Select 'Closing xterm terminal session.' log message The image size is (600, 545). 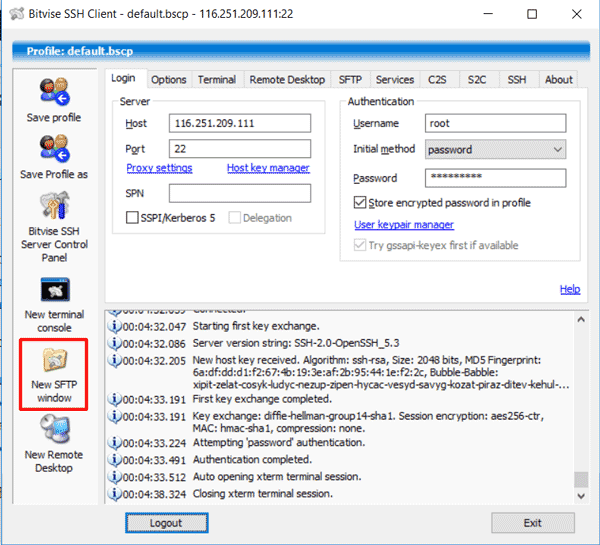262,494
